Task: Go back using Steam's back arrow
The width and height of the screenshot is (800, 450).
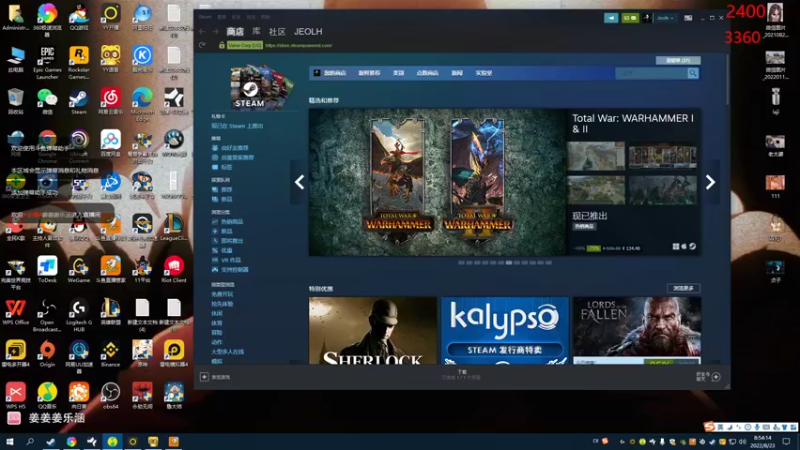Action: tap(203, 32)
